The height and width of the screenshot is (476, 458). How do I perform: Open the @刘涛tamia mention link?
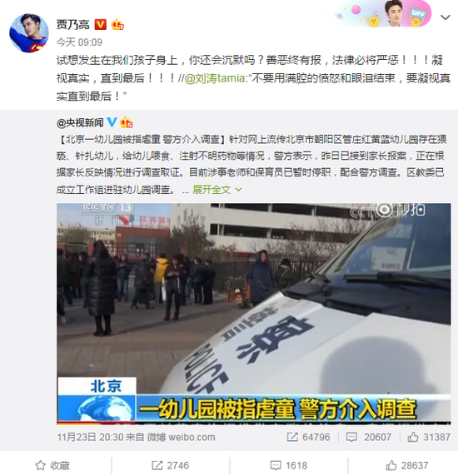(215, 78)
